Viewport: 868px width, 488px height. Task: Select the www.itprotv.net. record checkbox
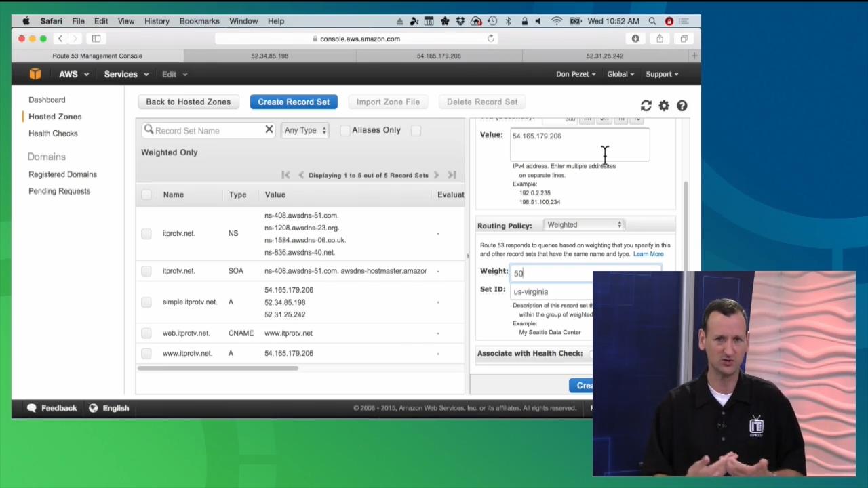coord(146,353)
